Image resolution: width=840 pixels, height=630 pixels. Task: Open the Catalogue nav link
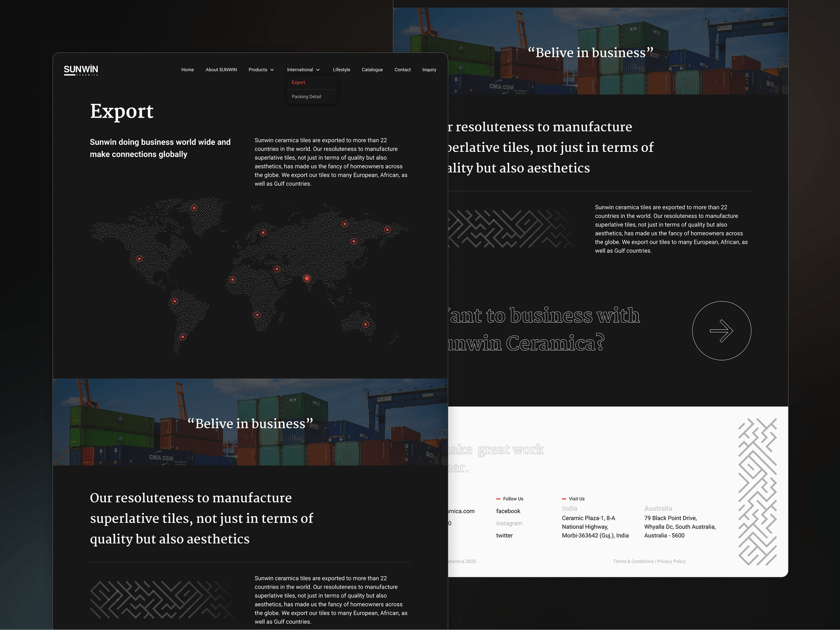372,70
